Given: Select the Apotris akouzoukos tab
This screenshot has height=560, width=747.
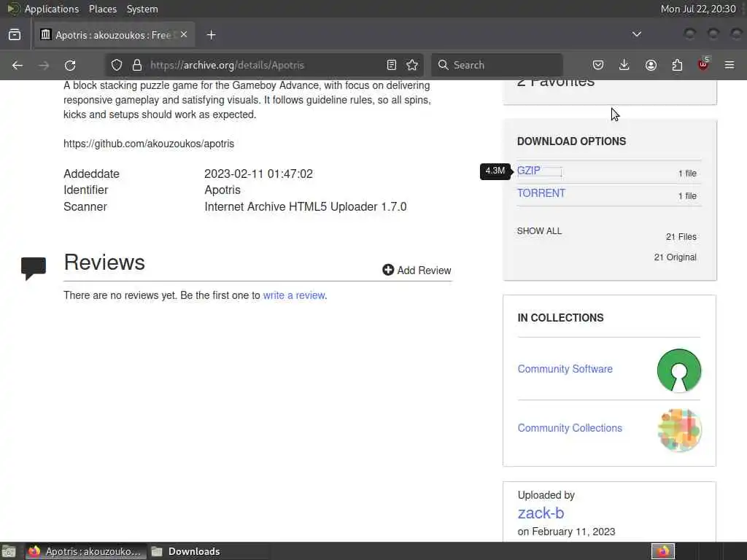Looking at the screenshot, I should click(x=115, y=35).
